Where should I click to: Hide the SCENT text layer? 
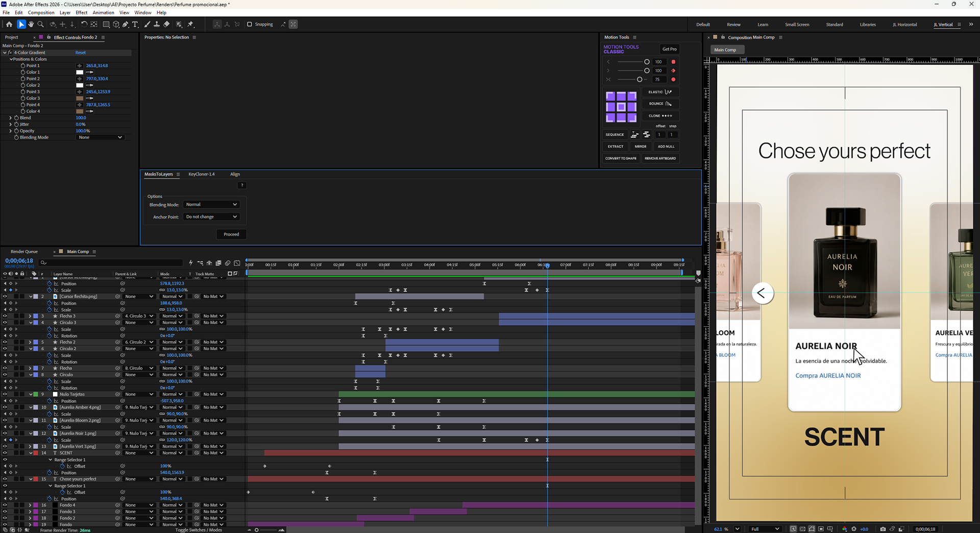pyautogui.click(x=5, y=453)
